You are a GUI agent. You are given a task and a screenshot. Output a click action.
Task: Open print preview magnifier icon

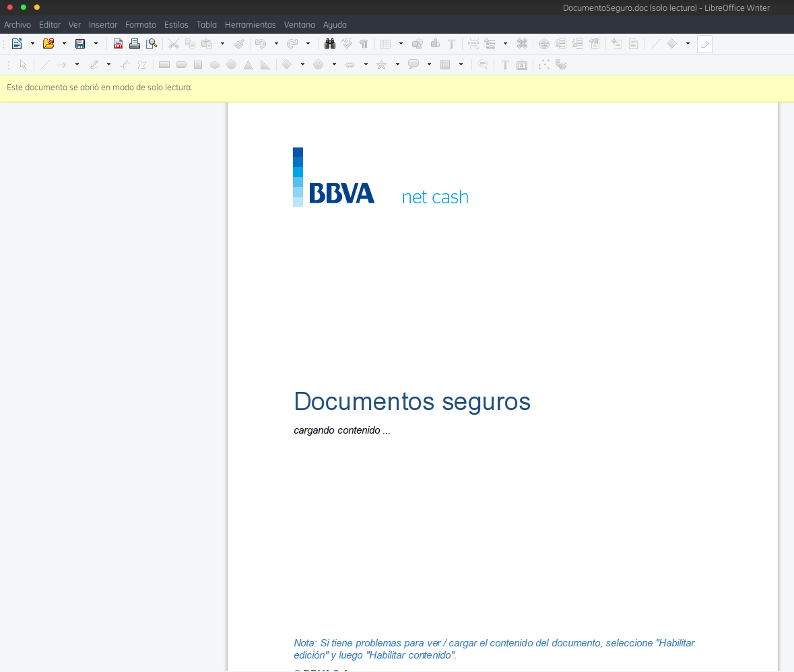pyautogui.click(x=152, y=44)
